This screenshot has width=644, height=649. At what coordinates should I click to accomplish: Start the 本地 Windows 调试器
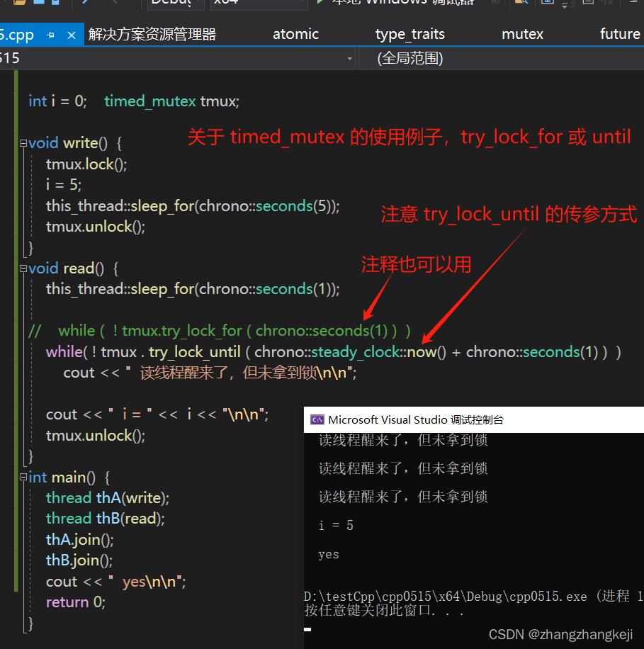pyautogui.click(x=397, y=3)
